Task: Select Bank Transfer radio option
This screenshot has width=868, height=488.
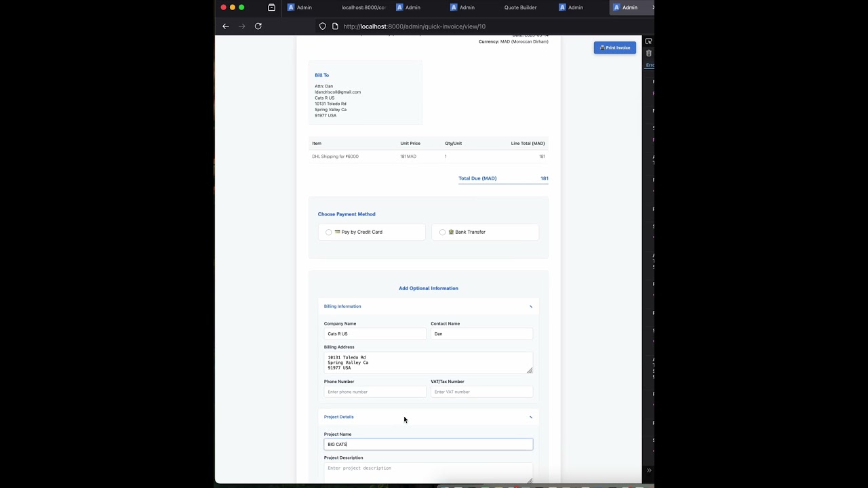Action: coord(443,232)
